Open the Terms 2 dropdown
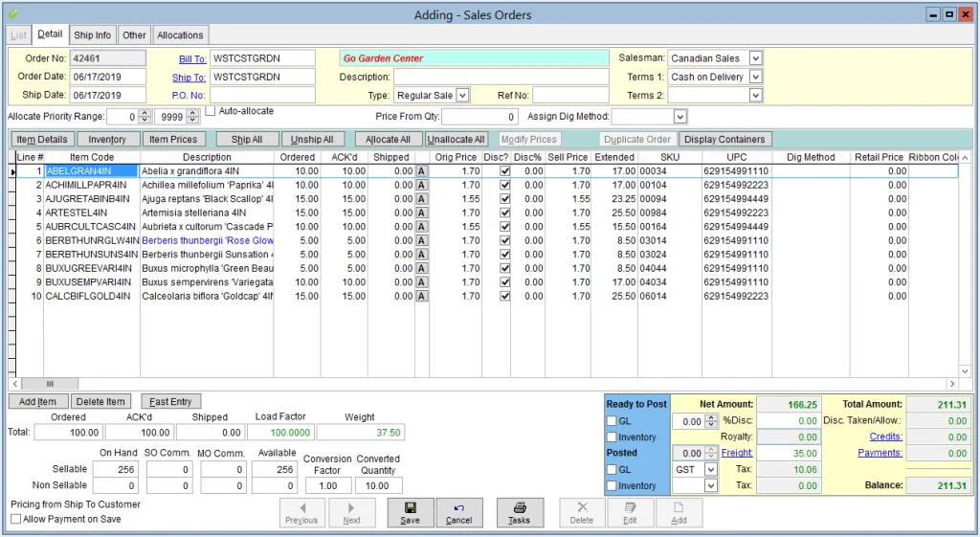 pos(756,95)
